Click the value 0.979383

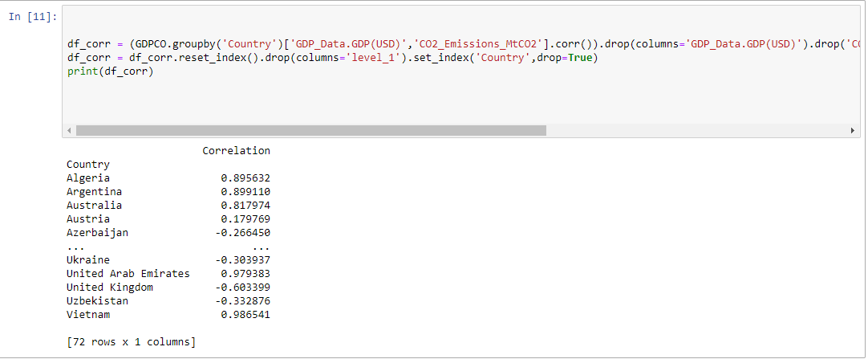(245, 274)
